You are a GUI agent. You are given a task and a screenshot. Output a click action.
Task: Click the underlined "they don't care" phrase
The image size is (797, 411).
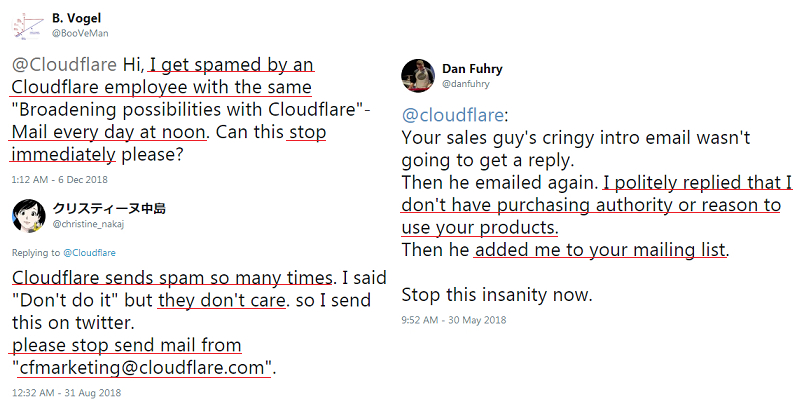(213, 300)
